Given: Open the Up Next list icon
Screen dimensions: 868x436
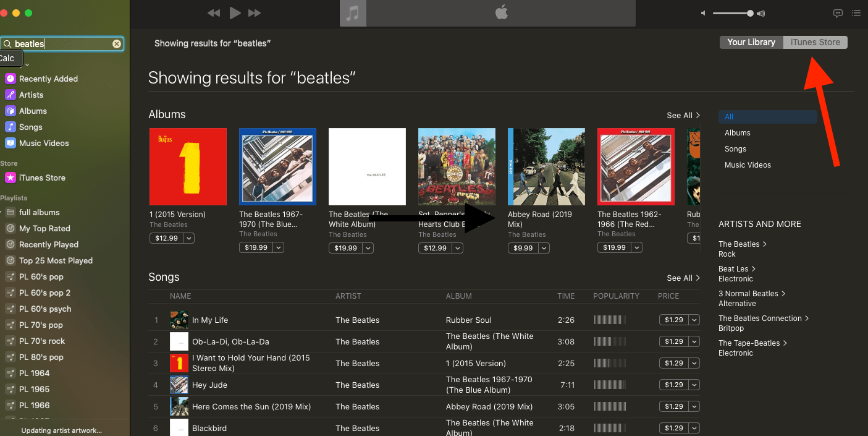Looking at the screenshot, I should [x=856, y=13].
